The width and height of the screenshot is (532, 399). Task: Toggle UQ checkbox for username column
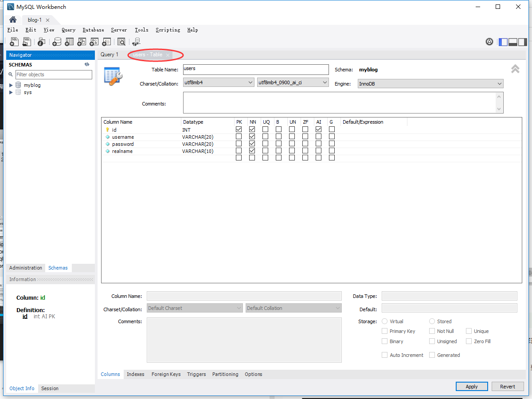click(266, 137)
